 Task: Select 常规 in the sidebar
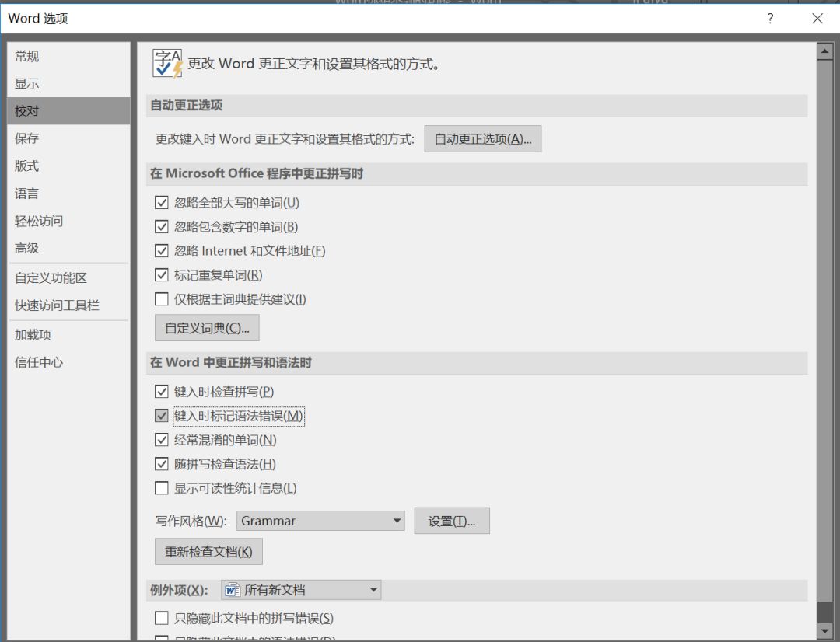coord(68,56)
